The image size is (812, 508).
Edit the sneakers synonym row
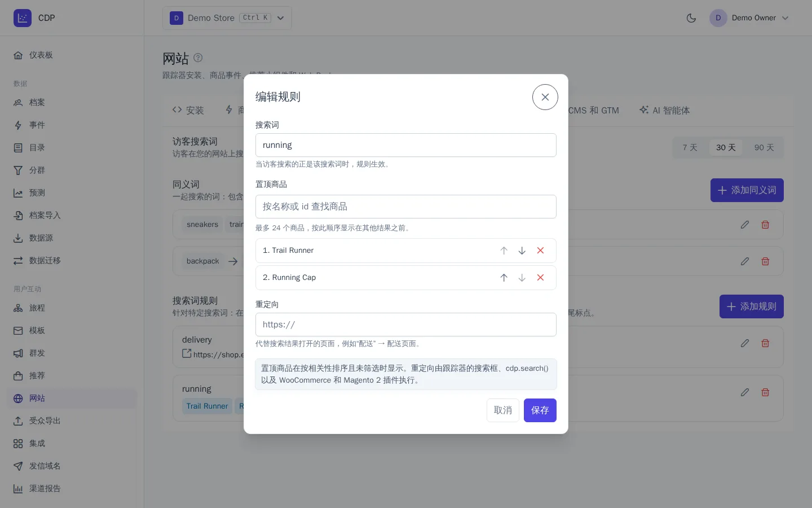(745, 225)
